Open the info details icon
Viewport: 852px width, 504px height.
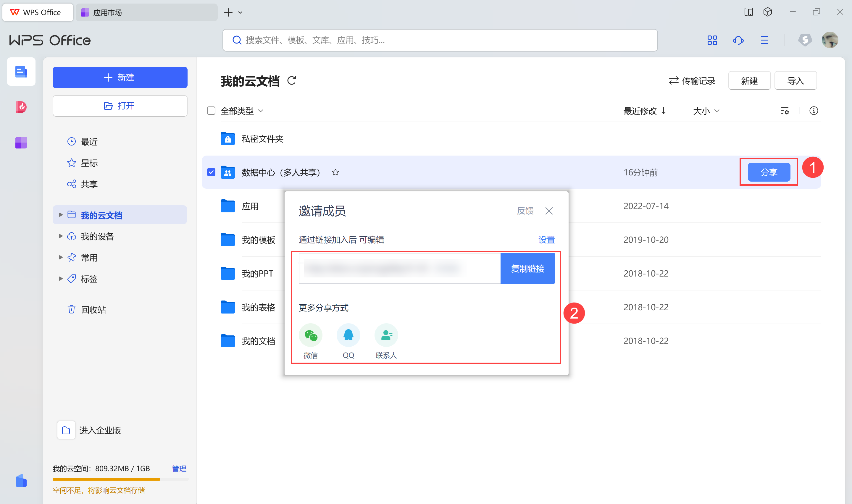(813, 111)
